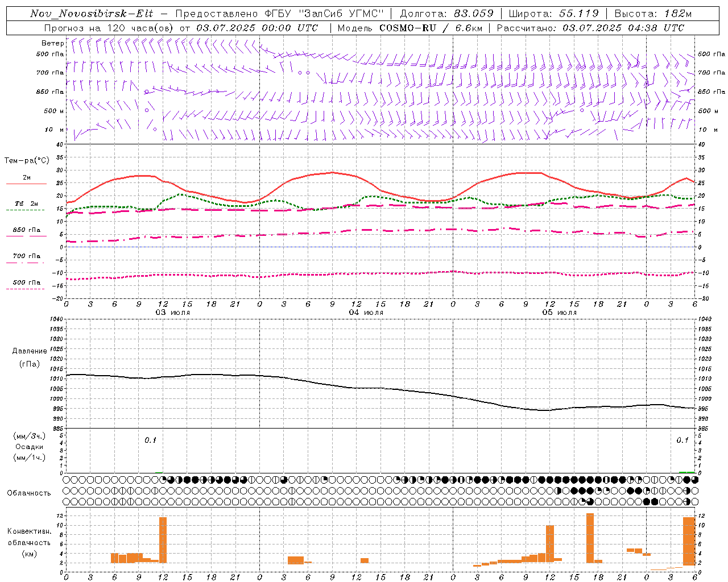Click the (мм/3ч.) precipitation unit label
This screenshot has height=582, width=728.
pyautogui.click(x=30, y=436)
